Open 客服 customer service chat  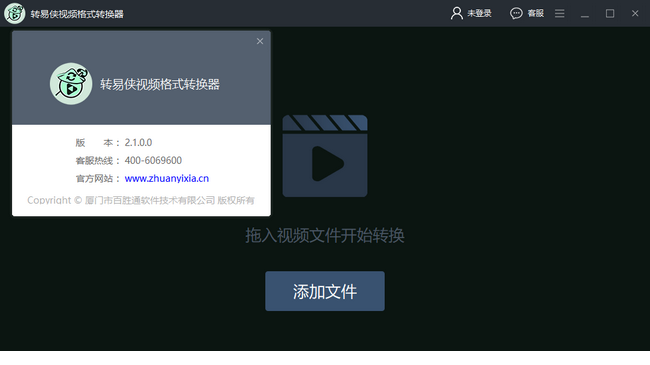(527, 13)
